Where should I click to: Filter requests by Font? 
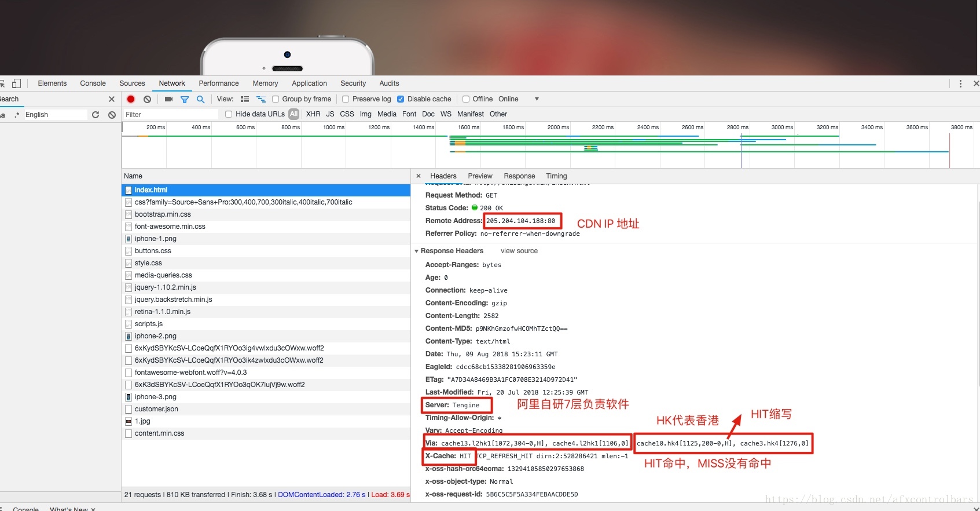(x=409, y=114)
